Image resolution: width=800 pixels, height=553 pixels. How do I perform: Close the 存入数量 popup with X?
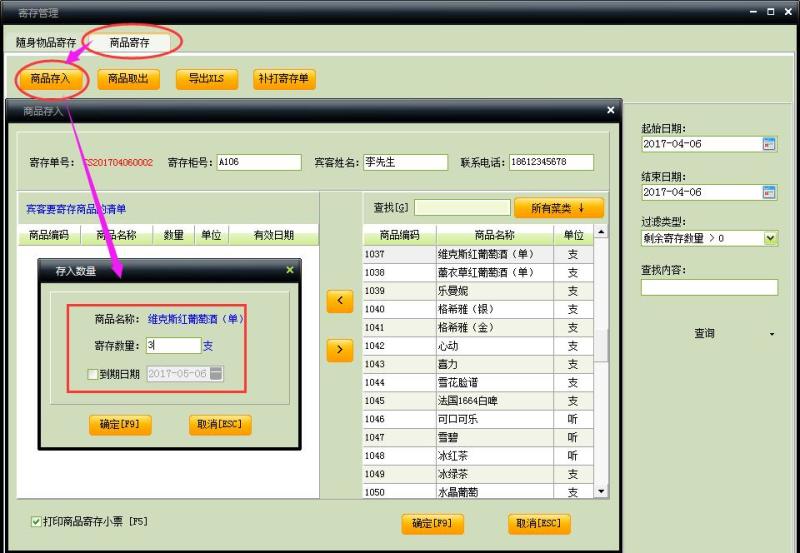290,270
